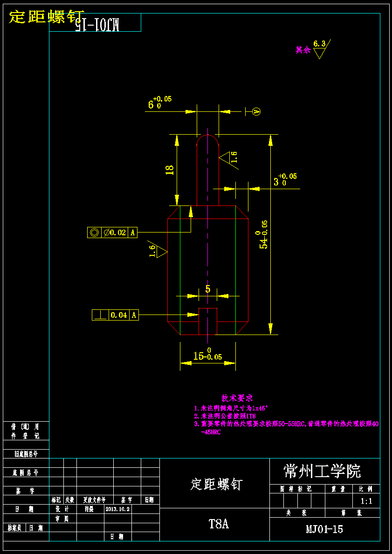
Task: Select the 档案员 cell
Action: point(15,527)
